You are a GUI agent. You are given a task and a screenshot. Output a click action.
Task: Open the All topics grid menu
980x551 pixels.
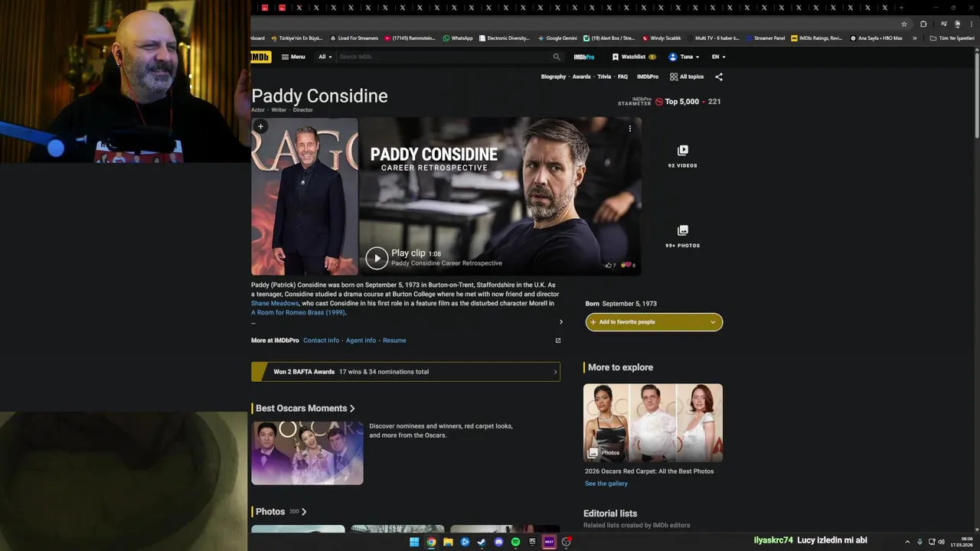click(687, 77)
